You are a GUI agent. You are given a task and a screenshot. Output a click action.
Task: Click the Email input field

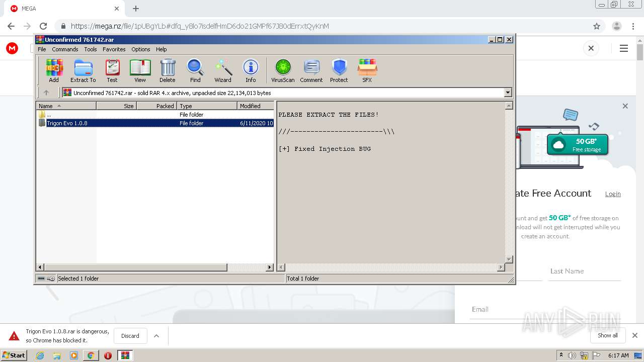tap(546, 309)
